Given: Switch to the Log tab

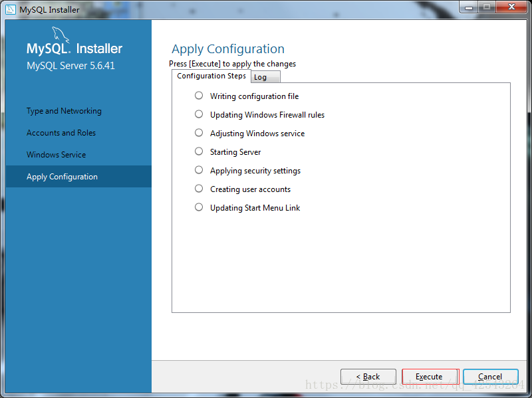Looking at the screenshot, I should (x=265, y=77).
